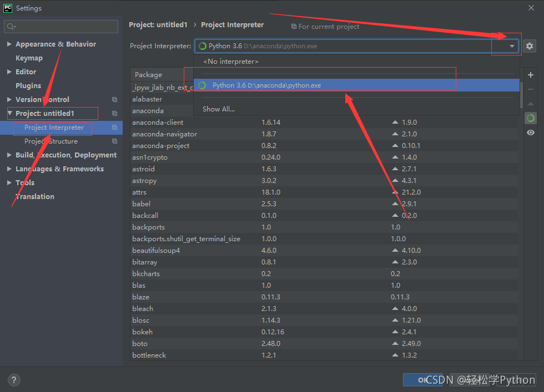Select the backports package row
544x392 pixels.
324,227
